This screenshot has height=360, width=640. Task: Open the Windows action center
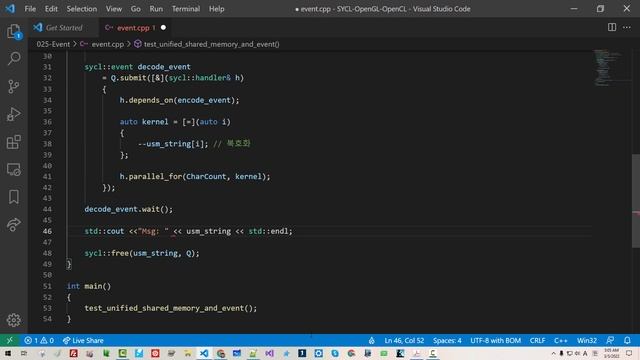(x=629, y=353)
